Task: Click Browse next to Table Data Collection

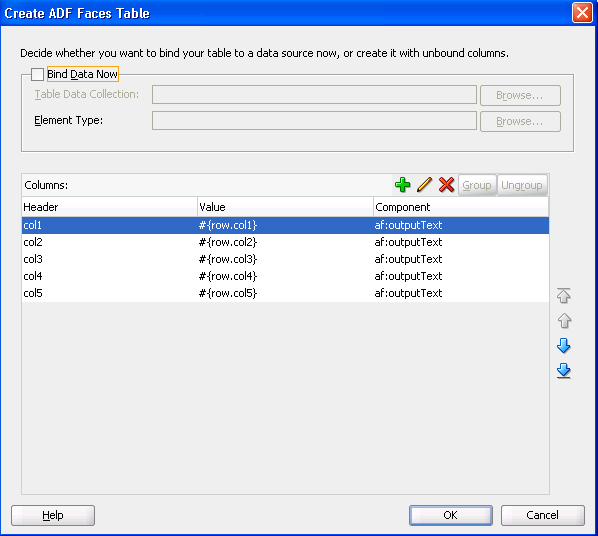Action: pos(520,95)
